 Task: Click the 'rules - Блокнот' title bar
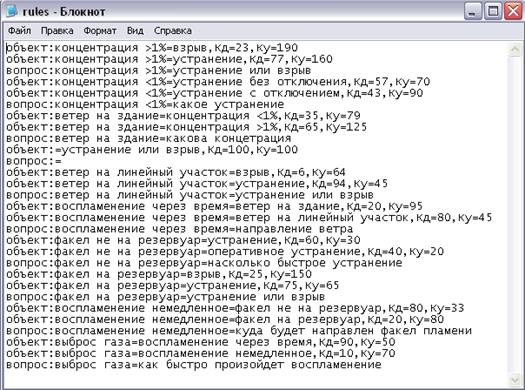click(234, 11)
